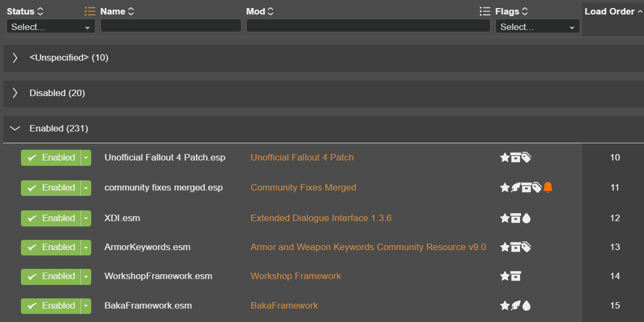Viewport: 644px width, 322px height.
Task: Toggle Enabled button for XDI.esm
Action: (50, 218)
